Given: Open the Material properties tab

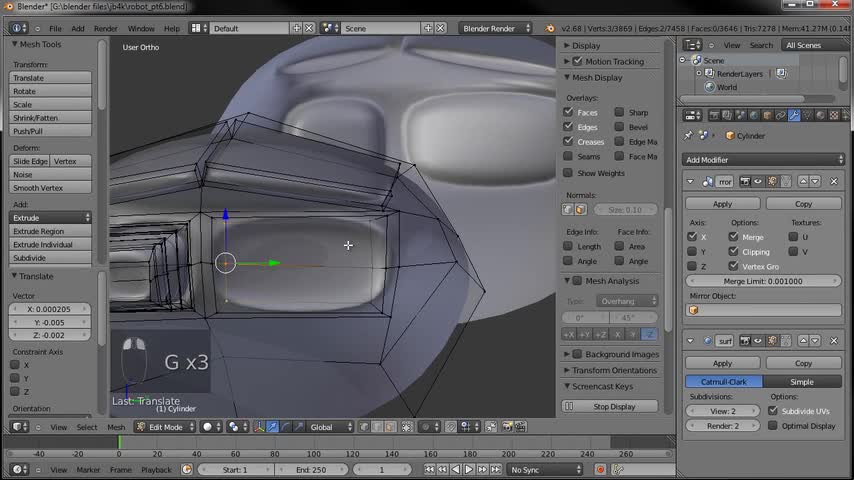Looking at the screenshot, I should (x=821, y=116).
